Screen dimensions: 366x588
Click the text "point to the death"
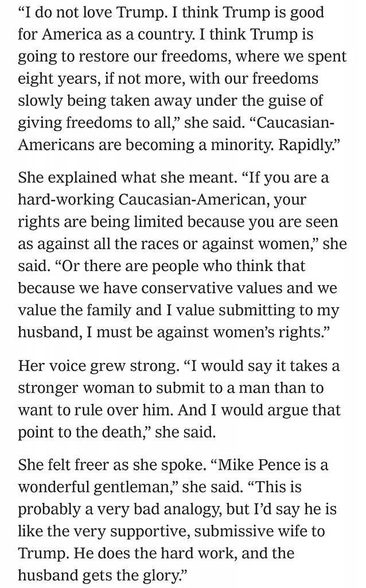pos(79,432)
